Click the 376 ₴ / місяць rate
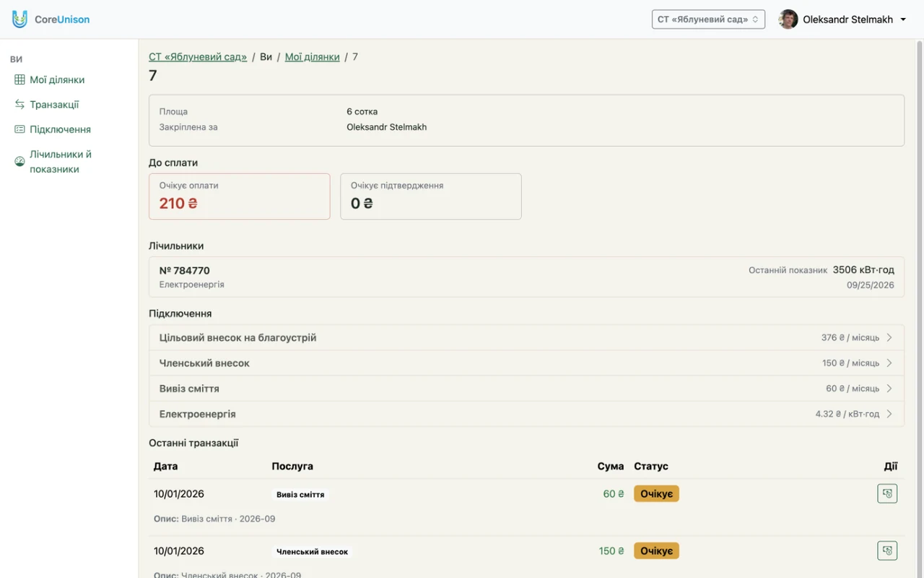This screenshot has height=578, width=924. click(x=850, y=337)
